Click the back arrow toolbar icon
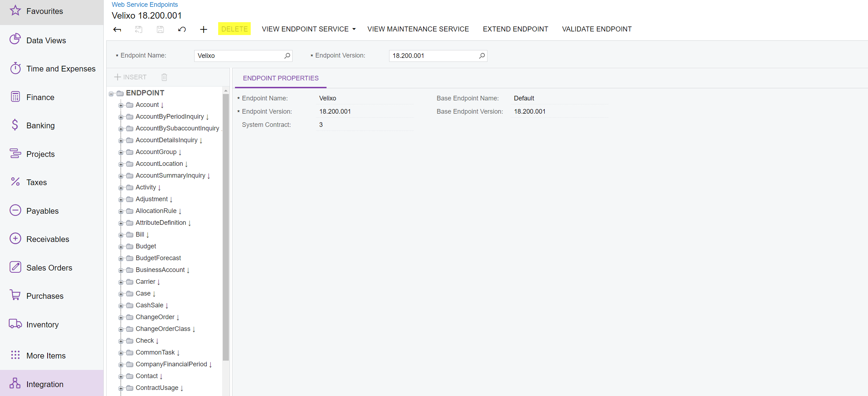This screenshot has height=396, width=868. coord(117,29)
